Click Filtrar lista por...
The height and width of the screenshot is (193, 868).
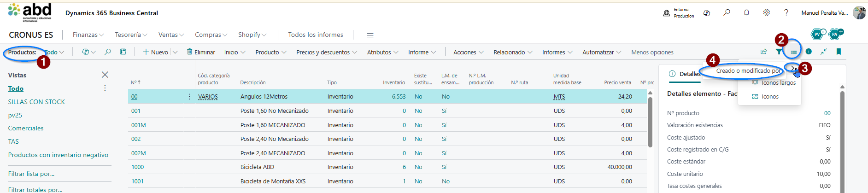point(31,174)
